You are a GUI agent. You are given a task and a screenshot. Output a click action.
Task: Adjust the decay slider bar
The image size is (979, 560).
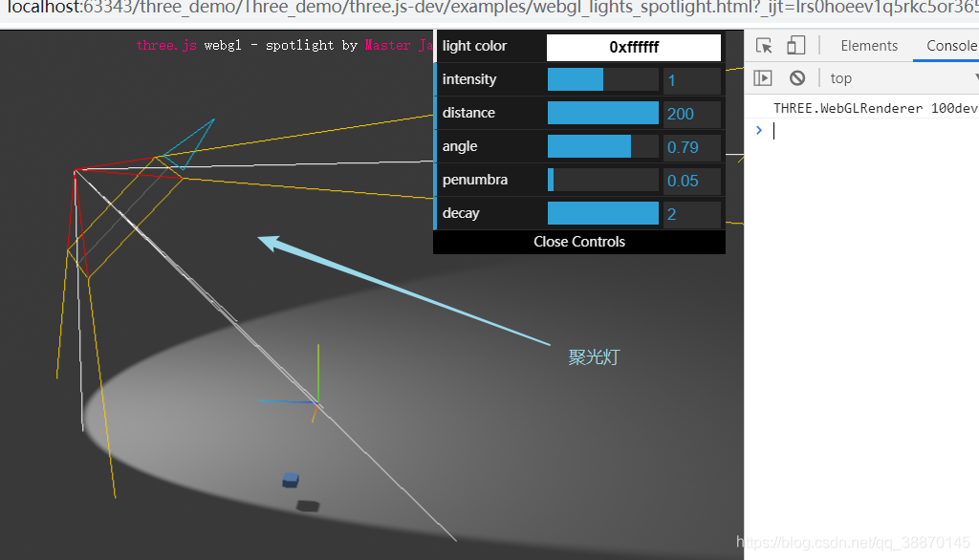(x=602, y=213)
